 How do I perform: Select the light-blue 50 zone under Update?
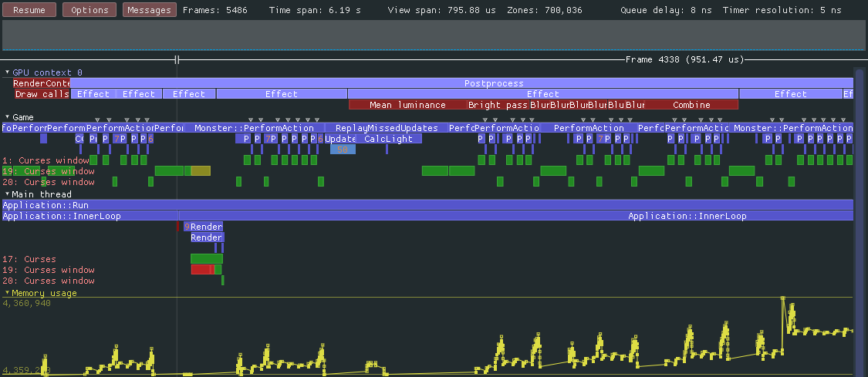pos(343,150)
